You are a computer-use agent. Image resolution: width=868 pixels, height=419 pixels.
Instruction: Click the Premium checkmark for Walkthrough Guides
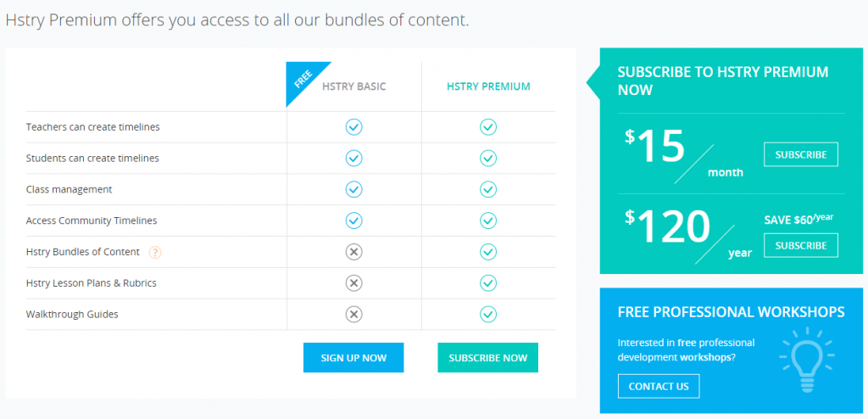(487, 315)
